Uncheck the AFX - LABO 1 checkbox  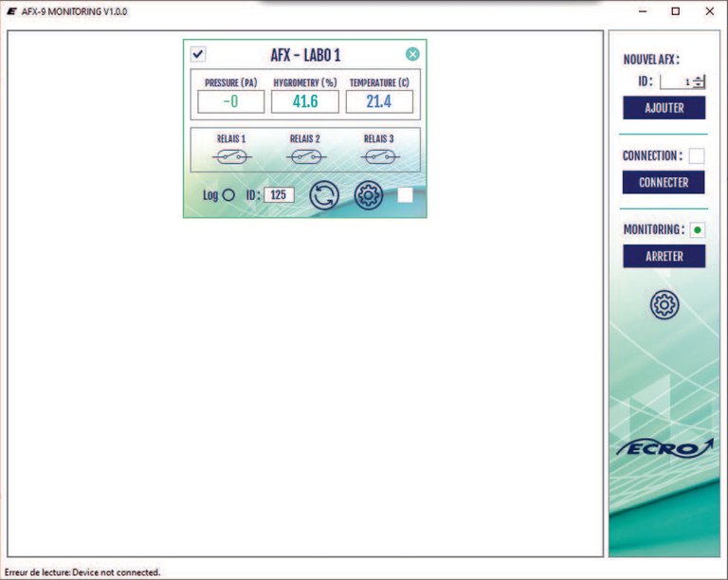coord(198,54)
